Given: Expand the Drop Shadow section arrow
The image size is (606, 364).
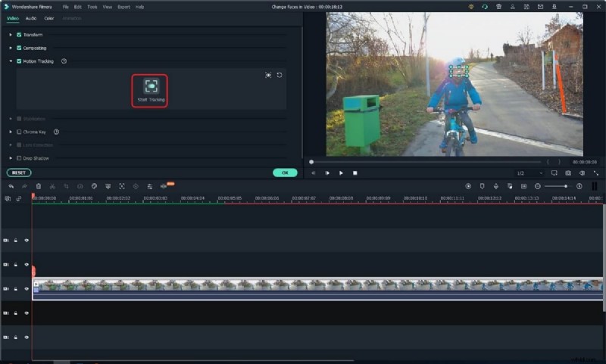Looking at the screenshot, I should (11, 158).
